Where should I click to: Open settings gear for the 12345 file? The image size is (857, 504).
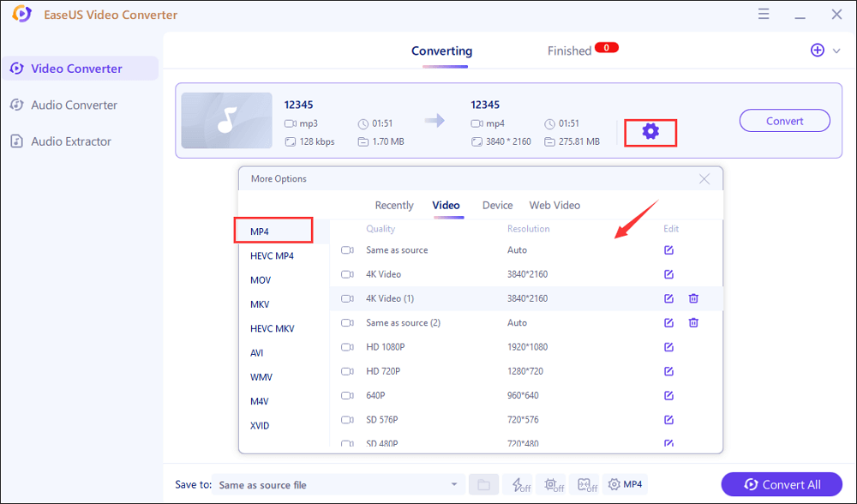(x=650, y=132)
